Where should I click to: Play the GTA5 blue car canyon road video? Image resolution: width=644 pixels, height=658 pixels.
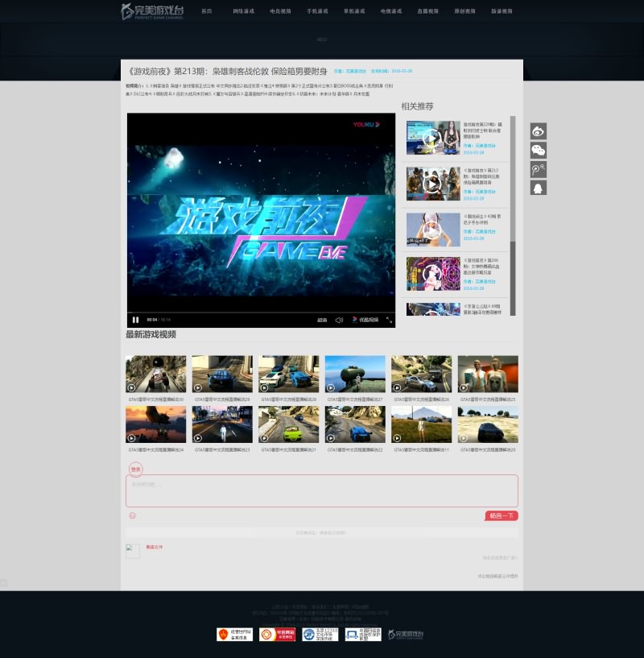coord(355,424)
